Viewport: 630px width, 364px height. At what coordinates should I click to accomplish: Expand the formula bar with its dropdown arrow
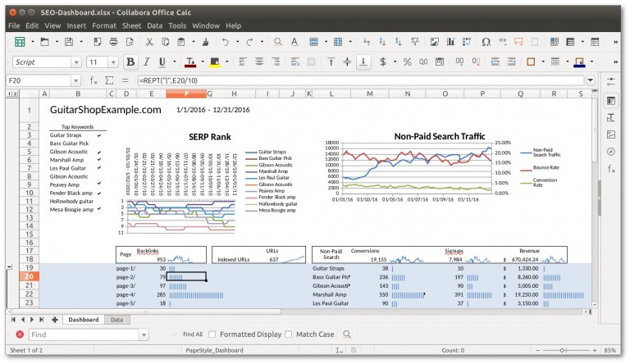(591, 80)
